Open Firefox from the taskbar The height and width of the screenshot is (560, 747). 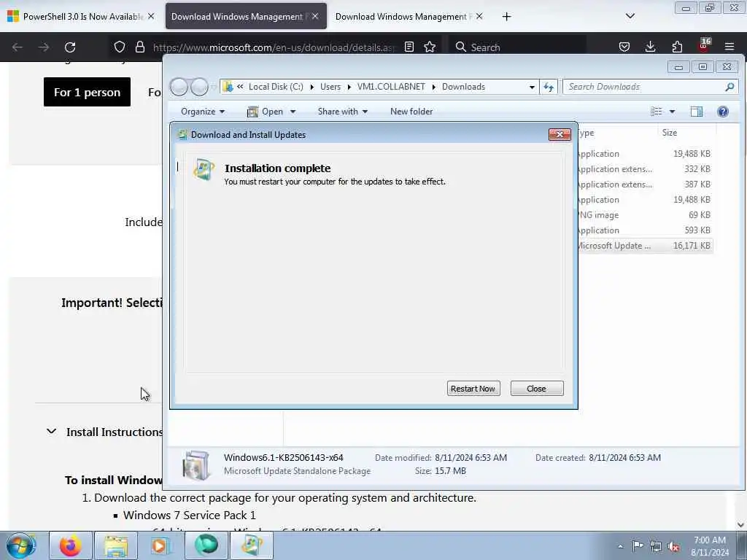pyautogui.click(x=71, y=545)
